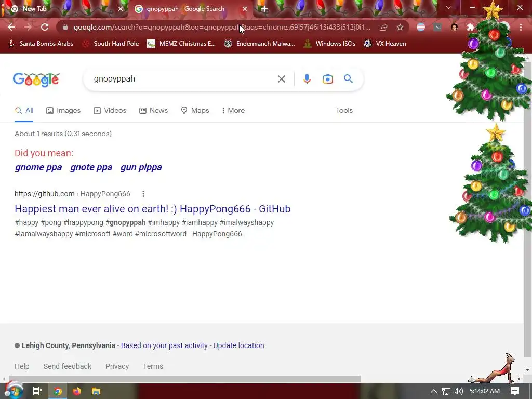Image resolution: width=532 pixels, height=399 pixels.
Task: Click the vertical scrollbar down arrow
Action: (528, 370)
